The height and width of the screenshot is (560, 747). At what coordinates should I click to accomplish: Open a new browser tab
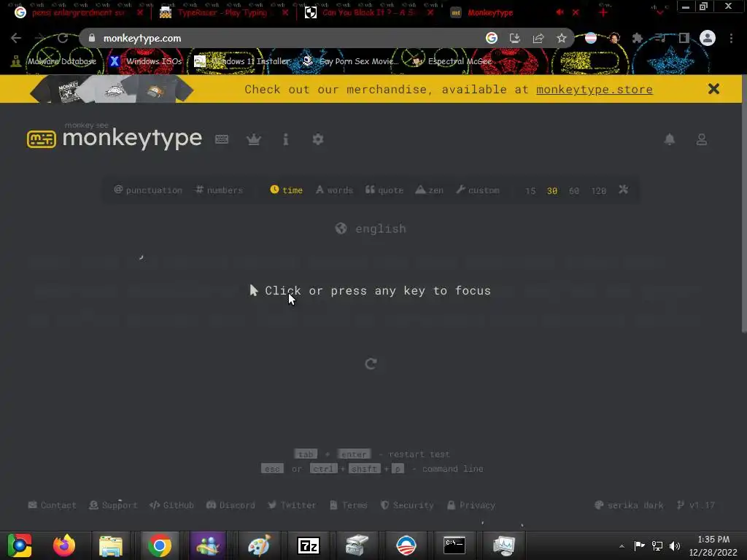[603, 13]
